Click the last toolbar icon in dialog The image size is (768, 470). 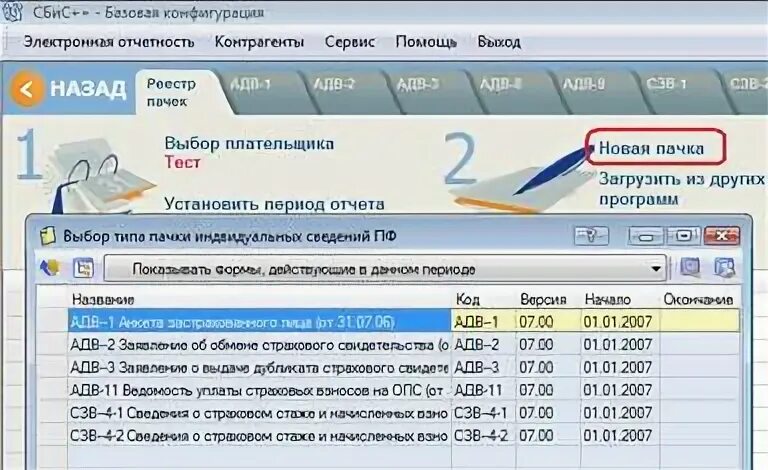click(x=724, y=267)
